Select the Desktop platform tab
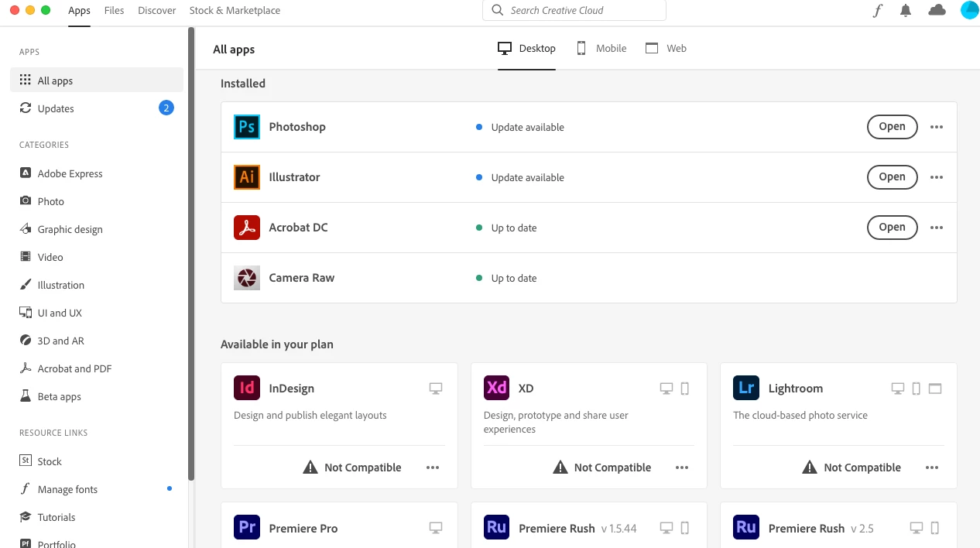This screenshot has width=980, height=548. click(x=526, y=48)
